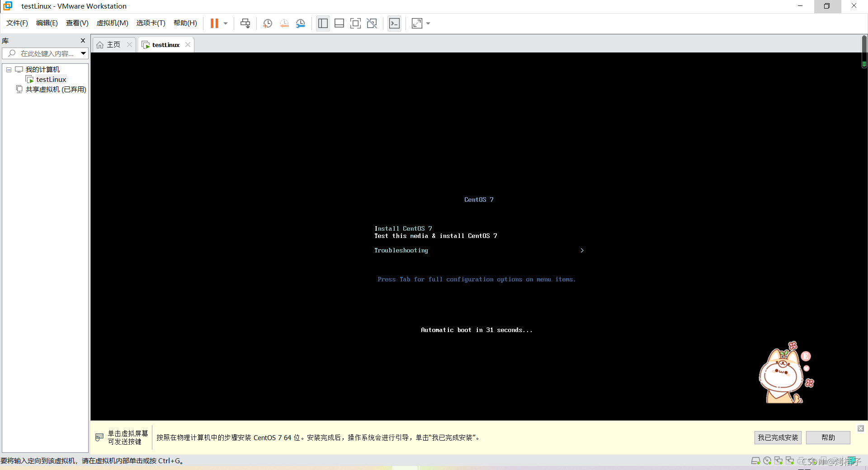Image resolution: width=868 pixels, height=470 pixels.
Task: Click Press Tab for full configuration text
Action: (x=476, y=279)
